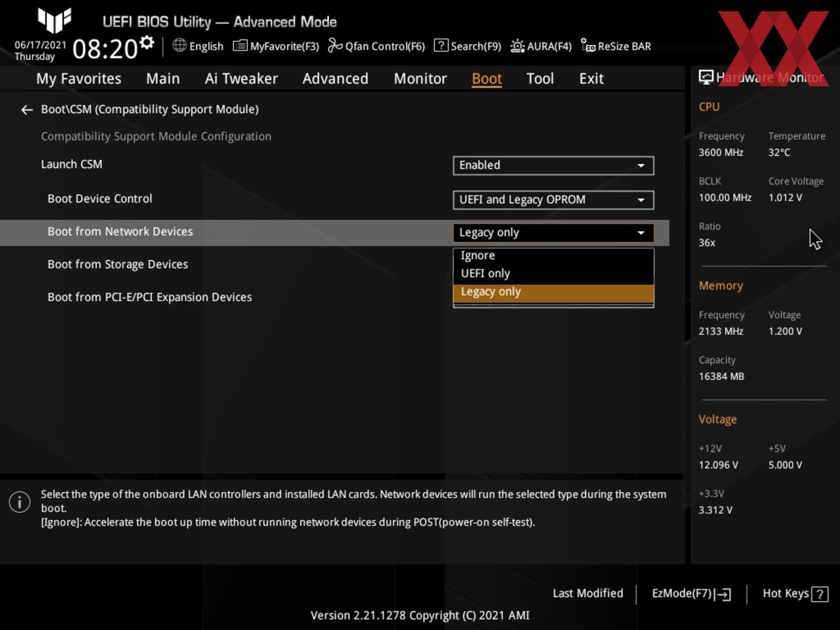The height and width of the screenshot is (630, 840).
Task: Select the Boot Device Control label
Action: click(x=99, y=199)
